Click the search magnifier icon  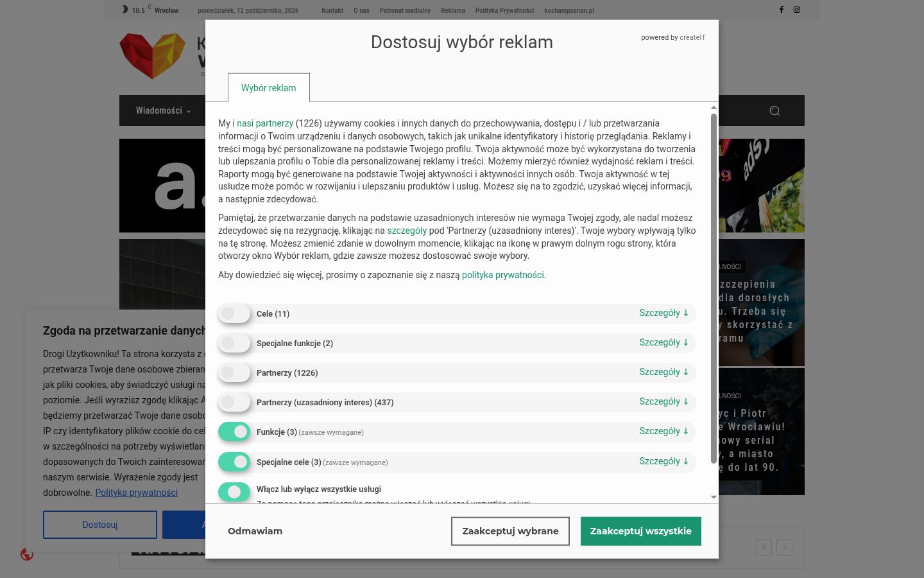[x=774, y=110]
